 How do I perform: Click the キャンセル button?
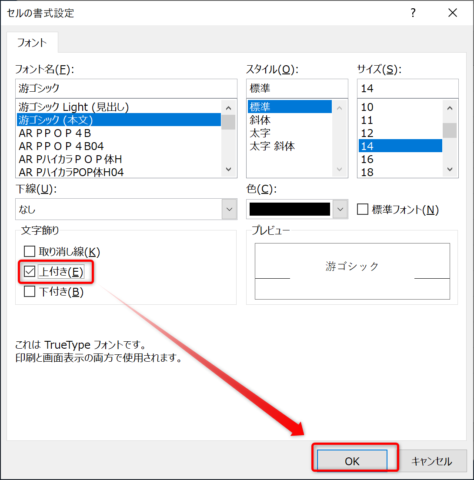point(432,461)
